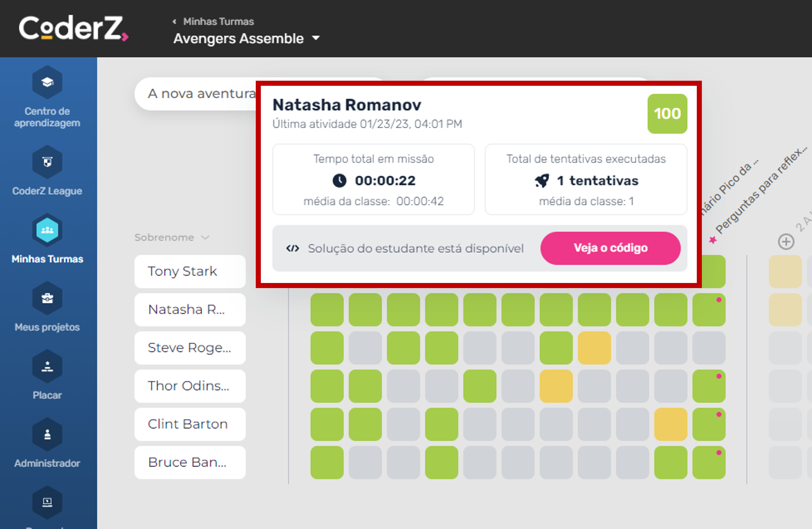
Task: Click Bruce Banner's first green cell
Action: point(327,463)
